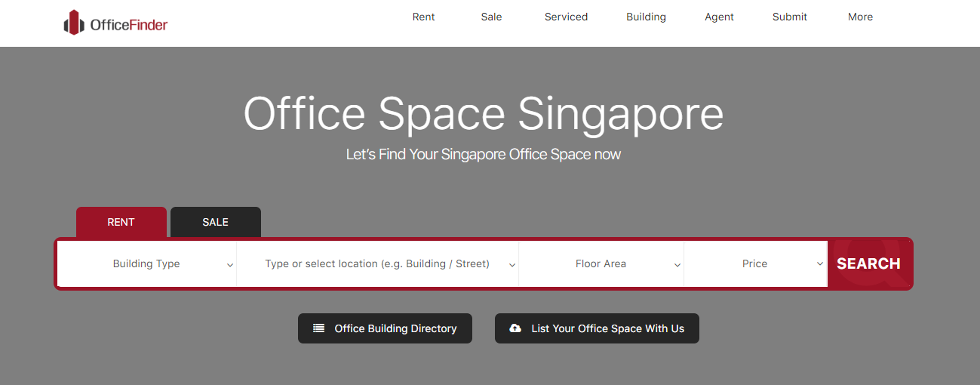Click the location field's dropdown chevron
Screen dimensions: 980x385
click(512, 265)
